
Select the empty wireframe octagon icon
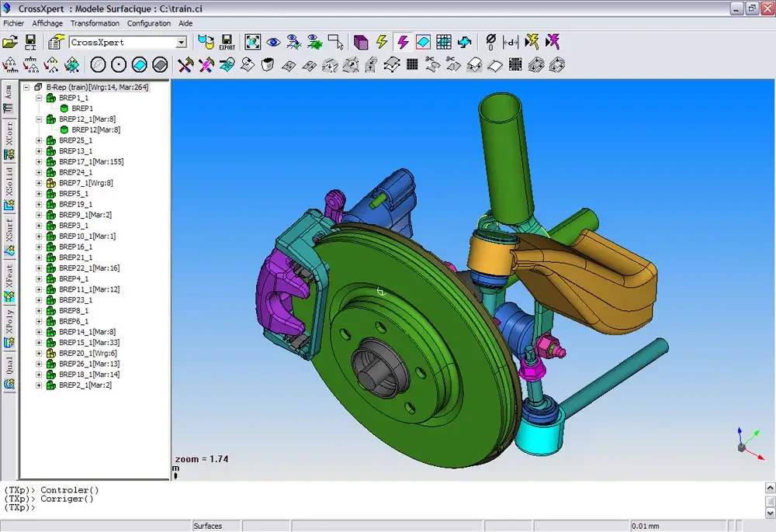[98, 65]
